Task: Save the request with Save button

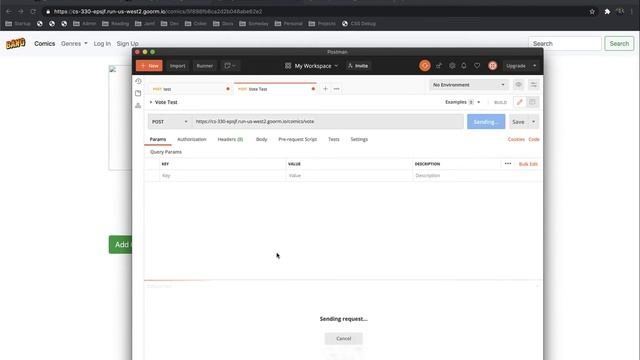Action: click(518, 122)
